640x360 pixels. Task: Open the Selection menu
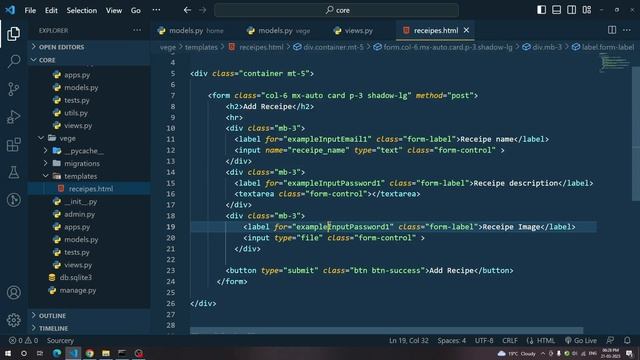82,10
